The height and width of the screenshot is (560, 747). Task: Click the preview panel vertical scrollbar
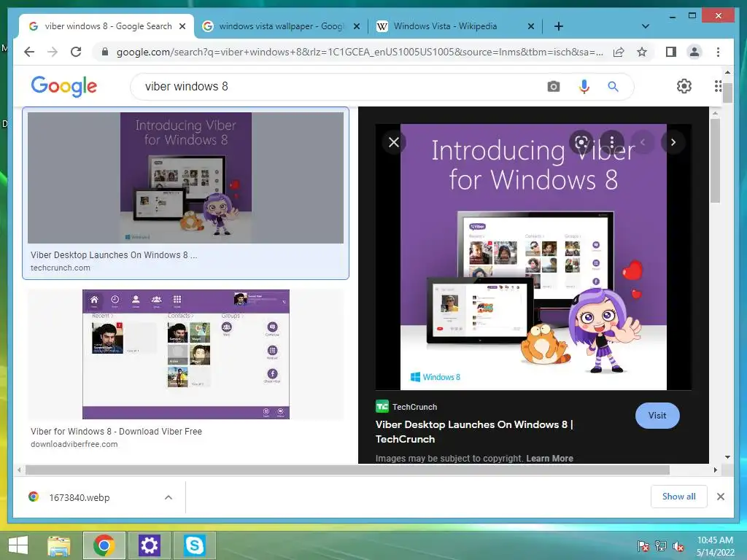715,160
